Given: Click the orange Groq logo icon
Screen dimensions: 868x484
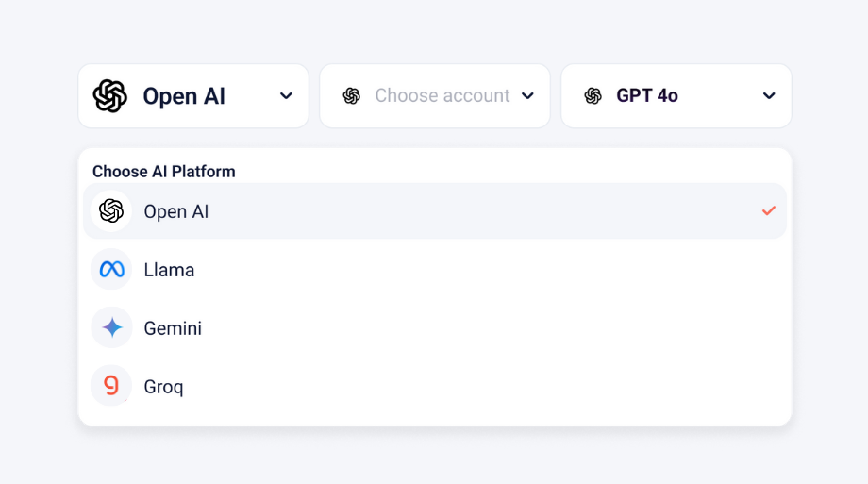Looking at the screenshot, I should point(111,386).
